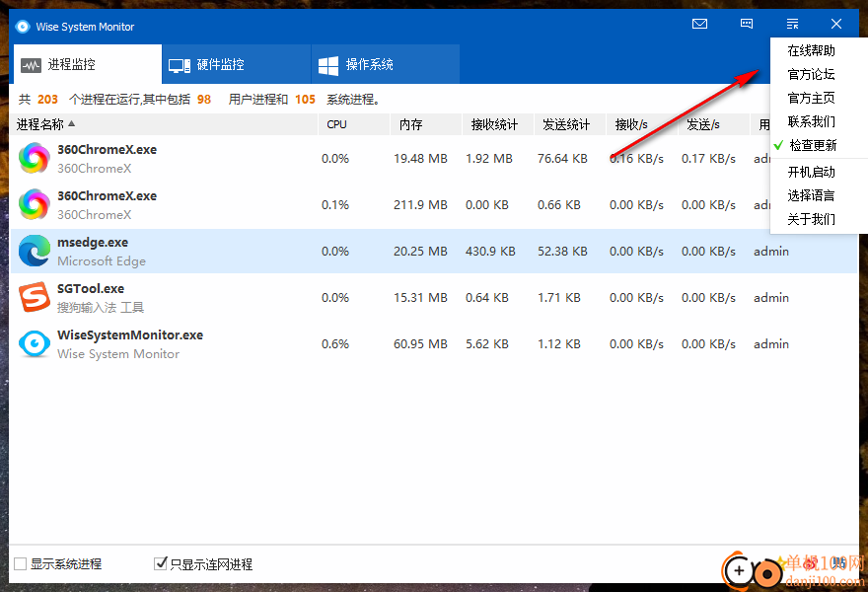Click the 76.64 KB sent value
The height and width of the screenshot is (592, 868).
coord(562,159)
